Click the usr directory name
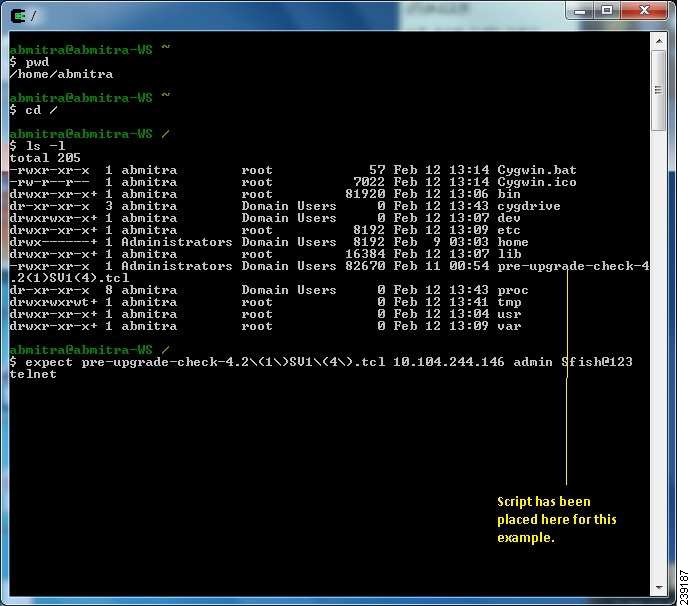The image size is (691, 606). point(509,314)
